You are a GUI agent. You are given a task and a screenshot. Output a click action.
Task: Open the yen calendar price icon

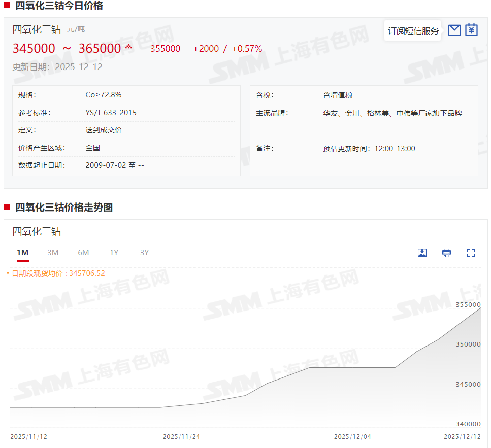tap(472, 30)
